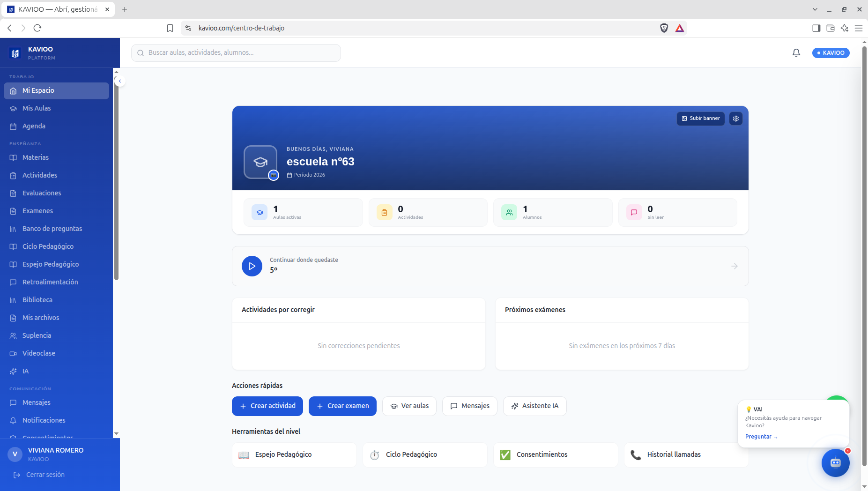Click the Crear examen button
The image size is (868, 491).
(x=342, y=406)
